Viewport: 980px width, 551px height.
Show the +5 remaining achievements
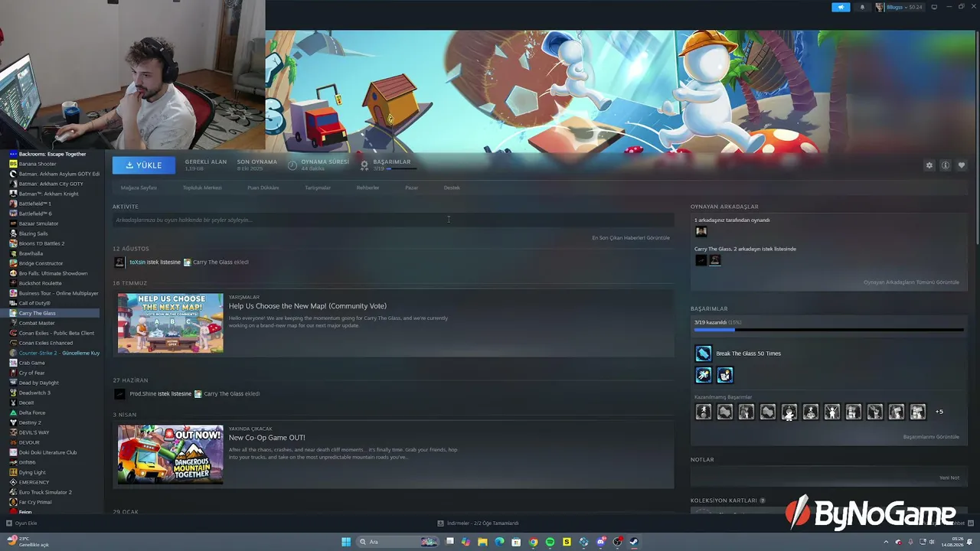(x=939, y=412)
